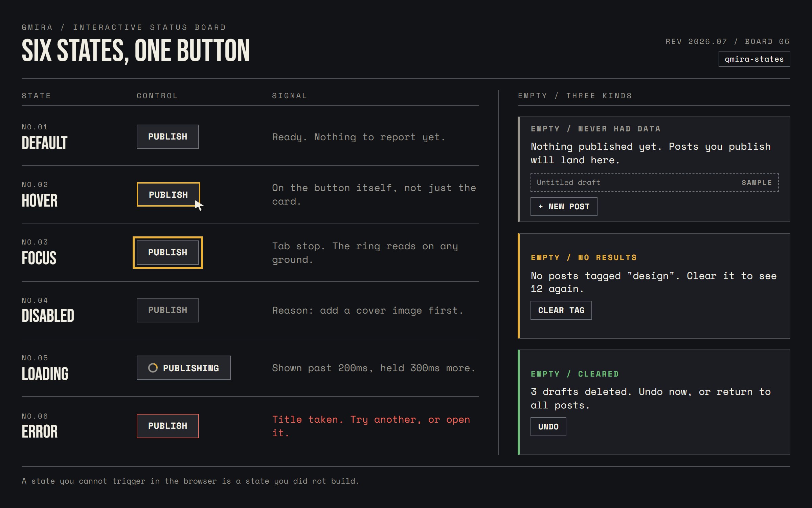Click the text Reason: add a cover image first.

(x=367, y=311)
